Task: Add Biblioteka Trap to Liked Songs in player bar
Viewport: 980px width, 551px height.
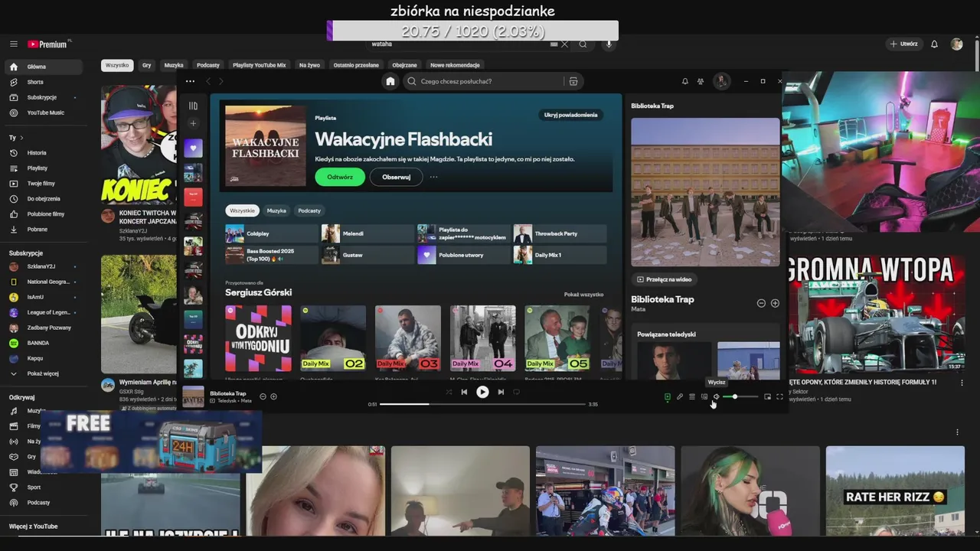Action: click(x=273, y=396)
